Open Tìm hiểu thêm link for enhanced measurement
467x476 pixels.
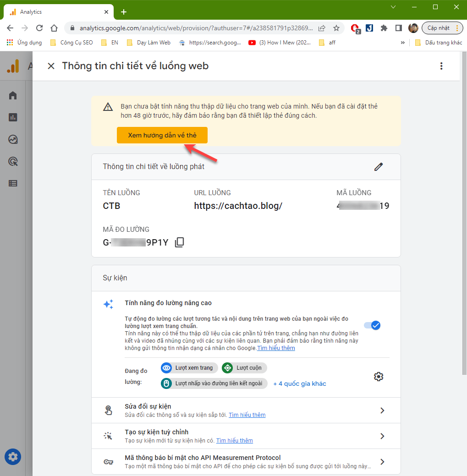(x=276, y=348)
